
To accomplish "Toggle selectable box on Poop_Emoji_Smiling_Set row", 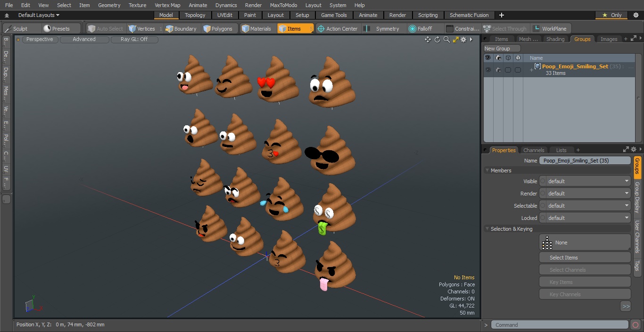I will coord(508,70).
